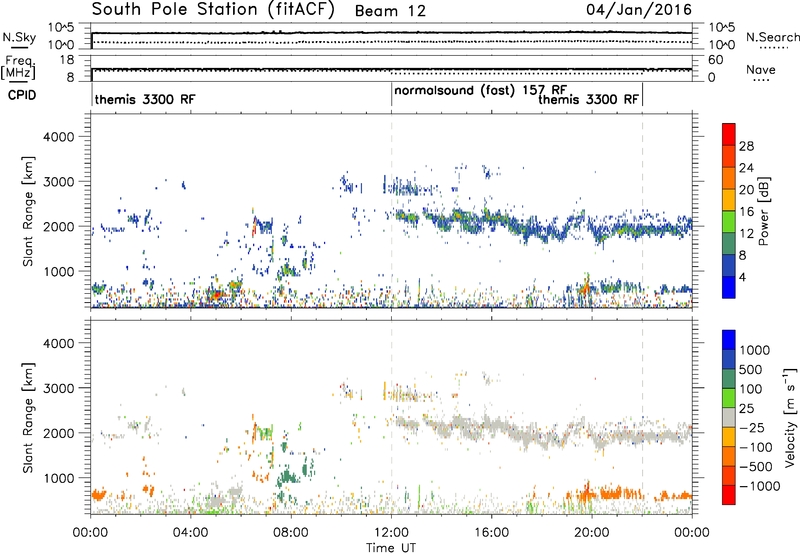Click the "04:00" time axis tick label
Screen dimensions: 800x554
[190, 533]
